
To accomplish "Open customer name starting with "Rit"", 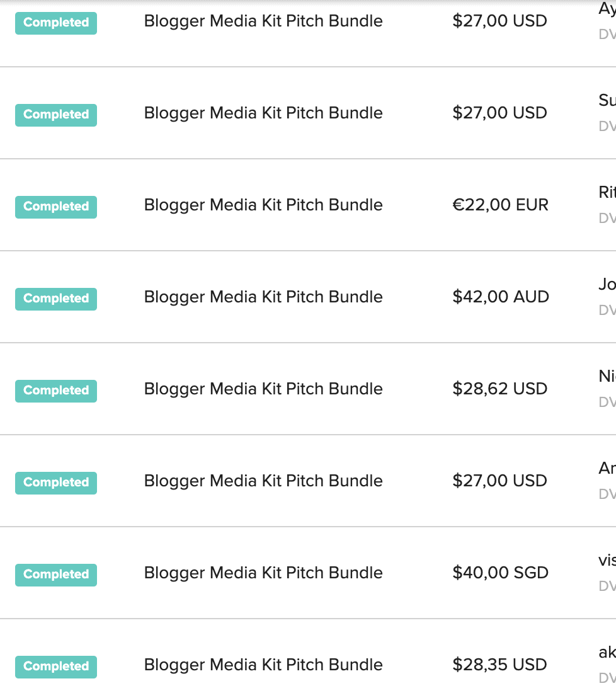I will [x=607, y=193].
